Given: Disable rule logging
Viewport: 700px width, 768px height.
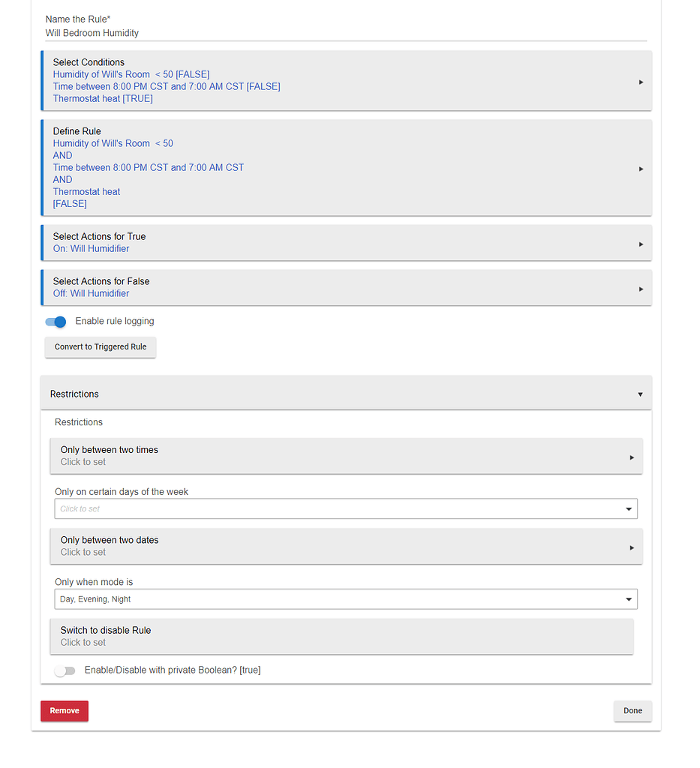Looking at the screenshot, I should (x=55, y=321).
